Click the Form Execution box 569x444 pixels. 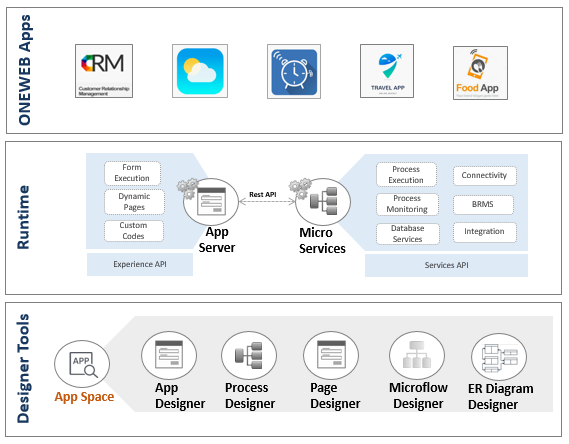coord(132,173)
